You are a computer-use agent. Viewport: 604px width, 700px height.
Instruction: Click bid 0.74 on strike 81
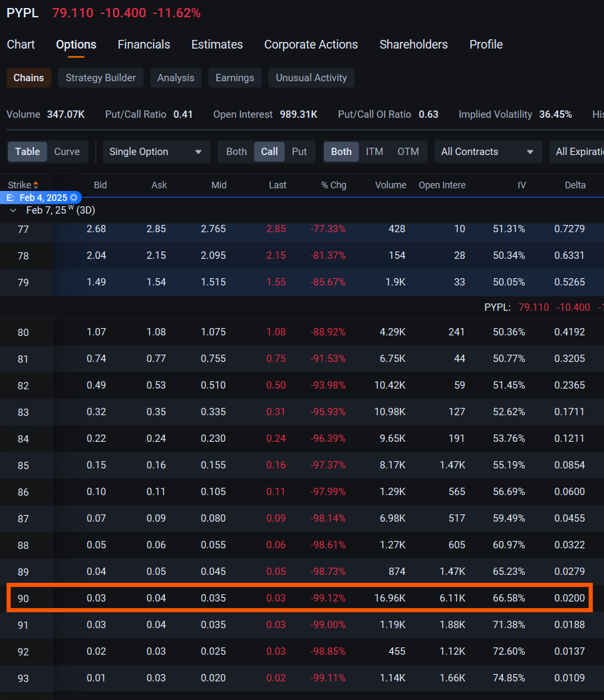pyautogui.click(x=96, y=359)
